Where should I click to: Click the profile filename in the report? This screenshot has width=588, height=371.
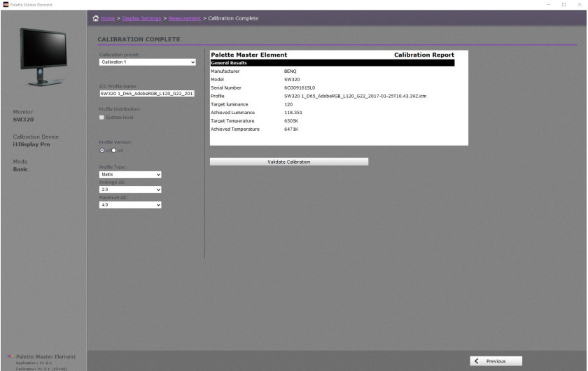point(355,96)
